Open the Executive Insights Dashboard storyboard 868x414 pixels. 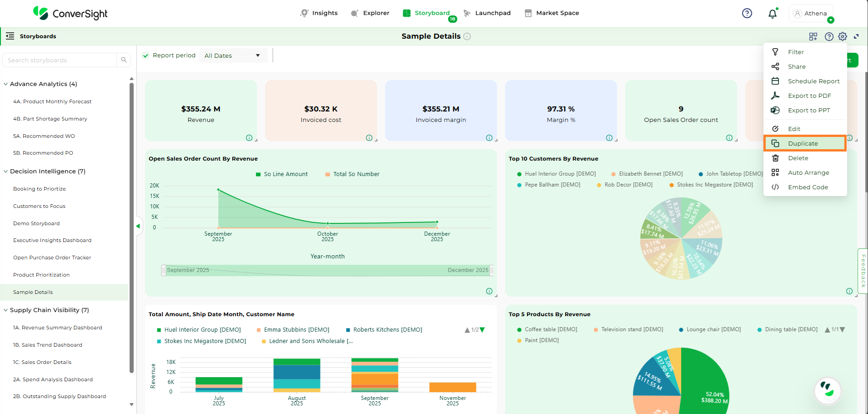click(x=52, y=240)
